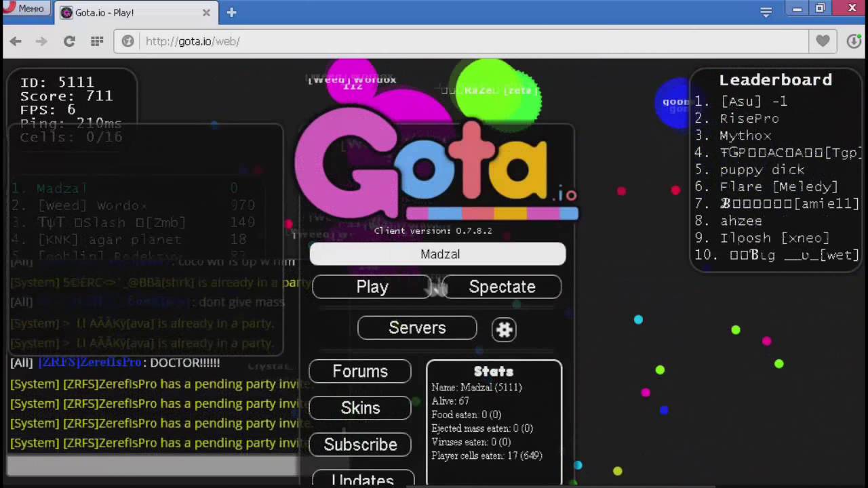Open the Skins menu
868x488 pixels.
point(360,408)
